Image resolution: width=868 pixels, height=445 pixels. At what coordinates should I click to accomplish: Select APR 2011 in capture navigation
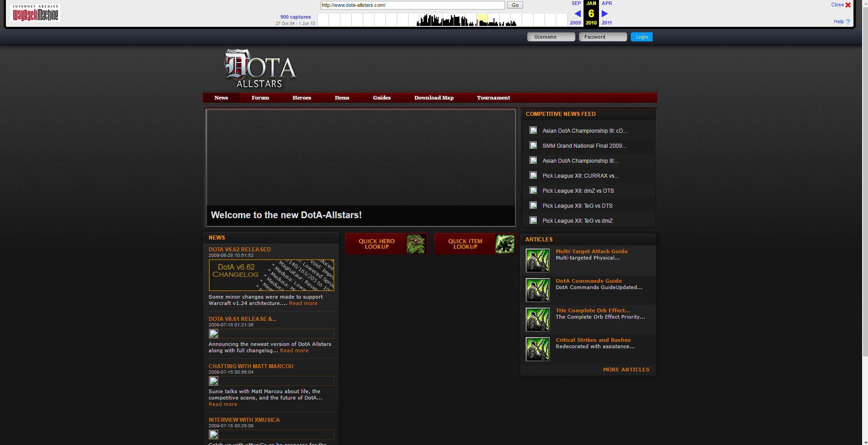point(607,13)
